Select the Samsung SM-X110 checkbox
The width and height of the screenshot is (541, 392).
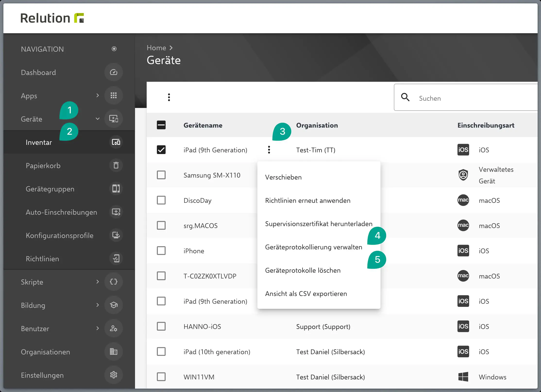(161, 175)
